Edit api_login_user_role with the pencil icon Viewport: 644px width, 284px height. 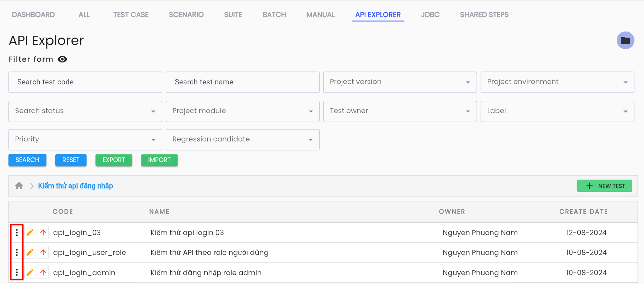click(x=30, y=252)
